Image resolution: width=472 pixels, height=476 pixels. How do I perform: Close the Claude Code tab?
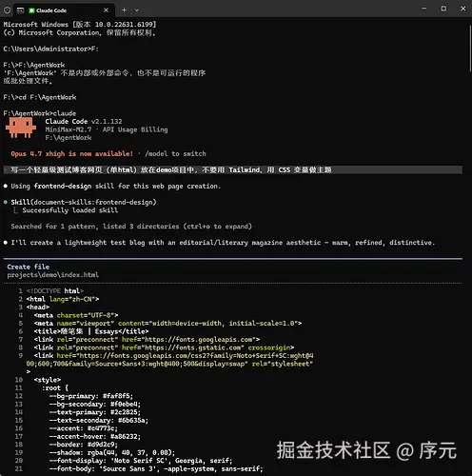(x=106, y=10)
